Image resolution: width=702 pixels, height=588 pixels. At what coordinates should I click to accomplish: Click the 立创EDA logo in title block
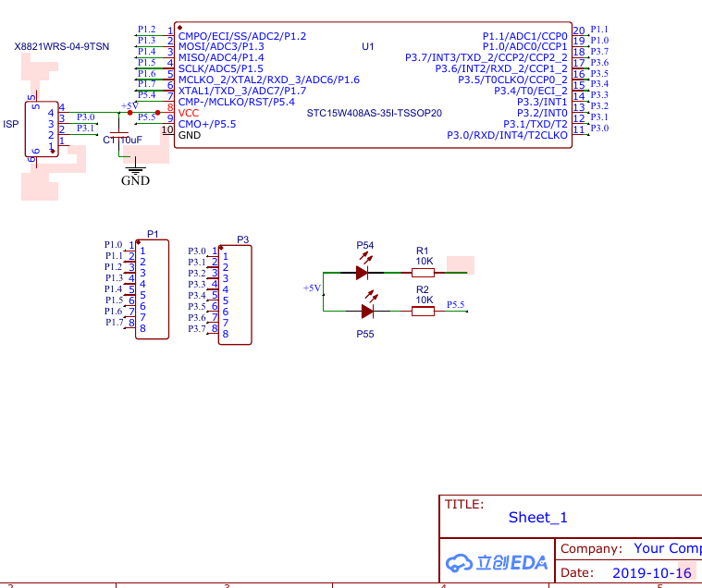coord(497,563)
